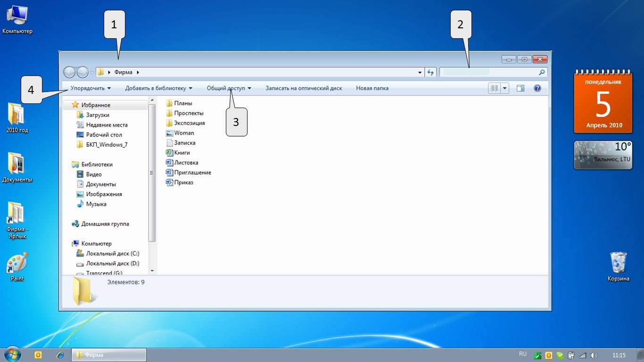Click the Refresh button beside address bar

point(430,72)
